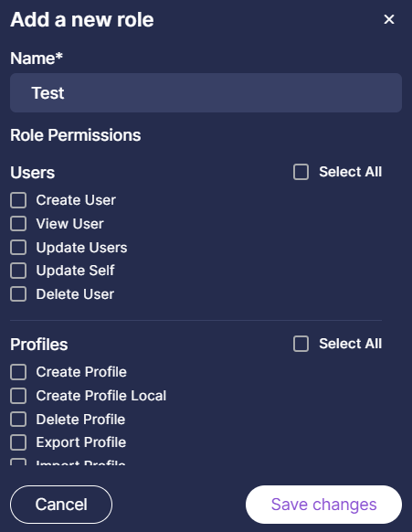Screen dimensions: 412x532
Task: Check the Update Self option
Action: click(18, 271)
